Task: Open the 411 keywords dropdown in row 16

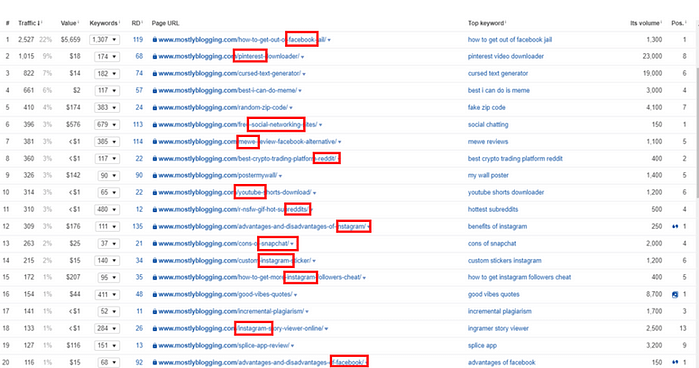Action: point(107,294)
